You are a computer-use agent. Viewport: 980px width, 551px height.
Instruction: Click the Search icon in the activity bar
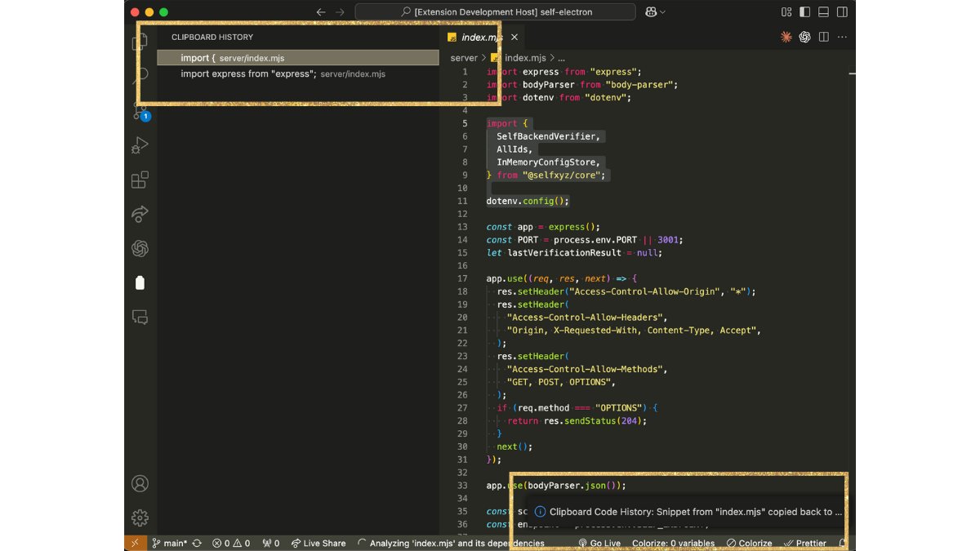click(x=140, y=73)
